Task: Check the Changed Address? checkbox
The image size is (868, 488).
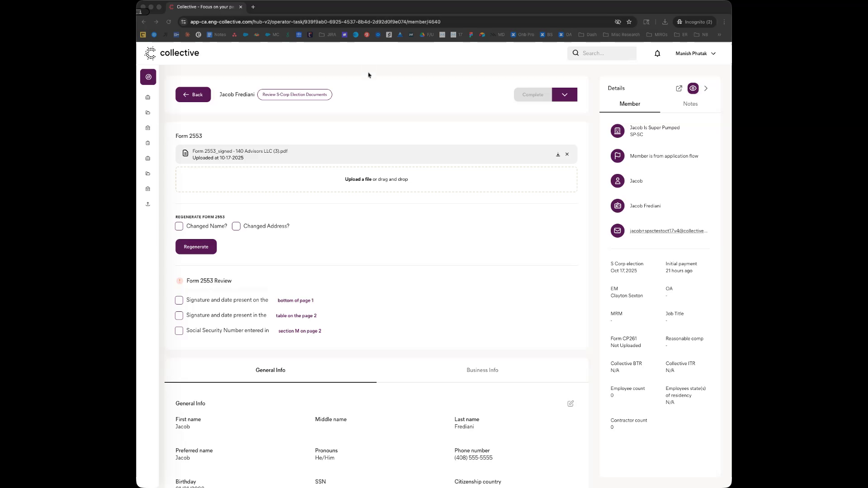Action: point(236,226)
